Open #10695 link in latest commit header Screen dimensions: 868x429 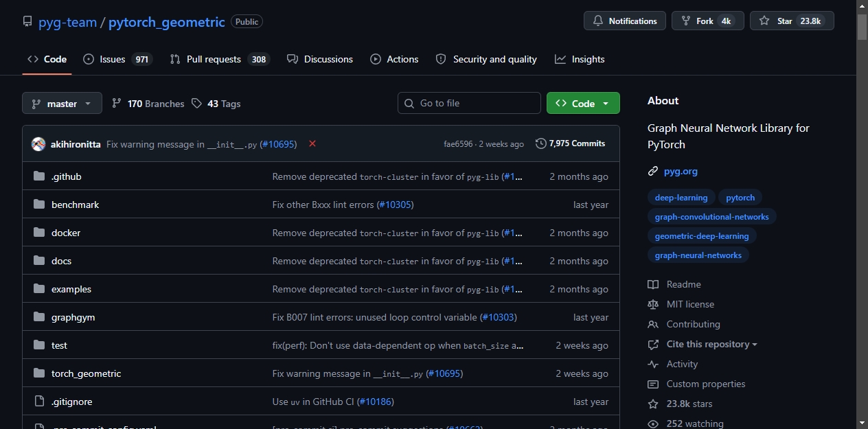(x=277, y=144)
